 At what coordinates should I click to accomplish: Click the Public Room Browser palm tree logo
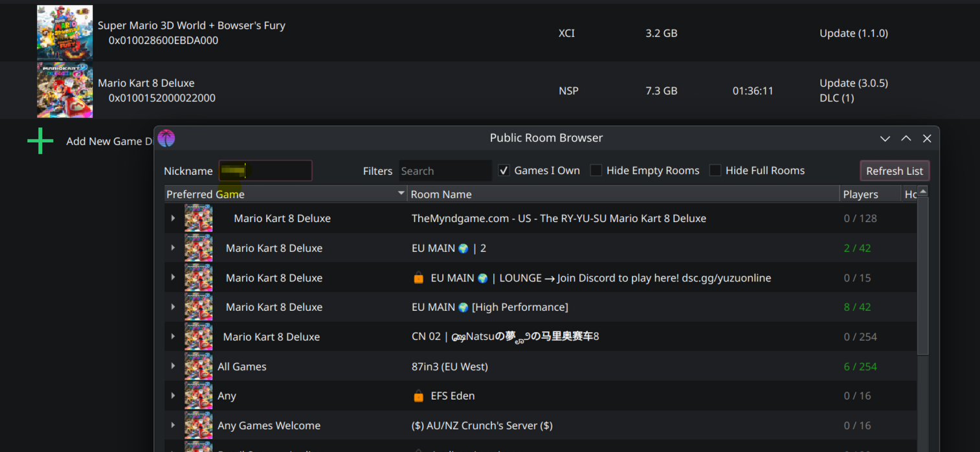point(166,138)
